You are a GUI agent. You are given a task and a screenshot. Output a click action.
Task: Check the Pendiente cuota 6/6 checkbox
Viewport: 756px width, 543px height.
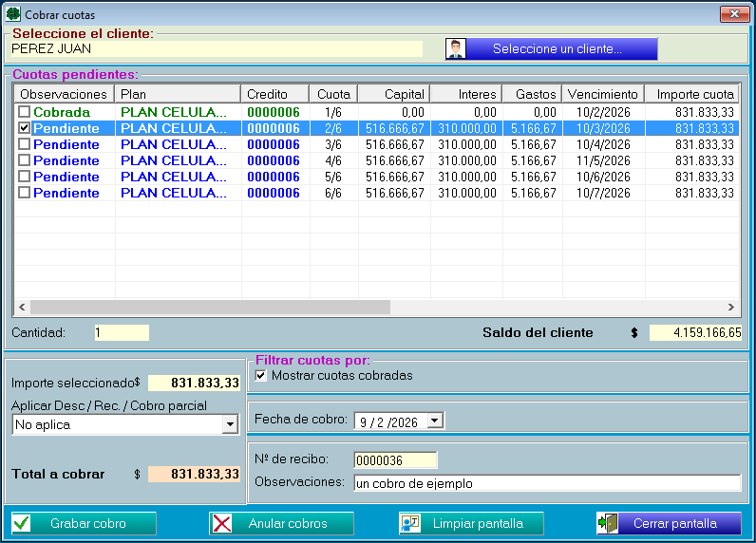point(25,193)
